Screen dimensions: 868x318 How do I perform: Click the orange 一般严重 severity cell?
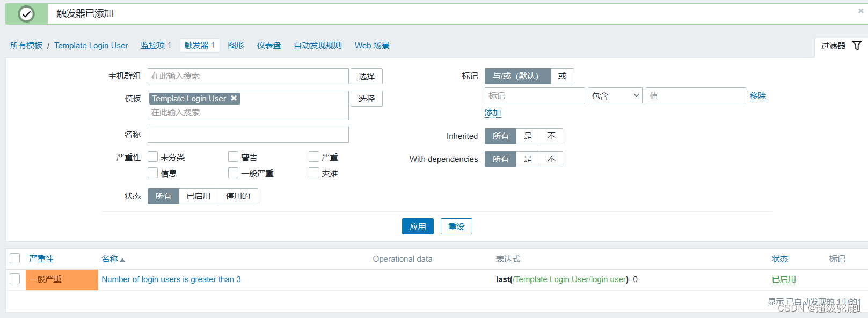(62, 279)
